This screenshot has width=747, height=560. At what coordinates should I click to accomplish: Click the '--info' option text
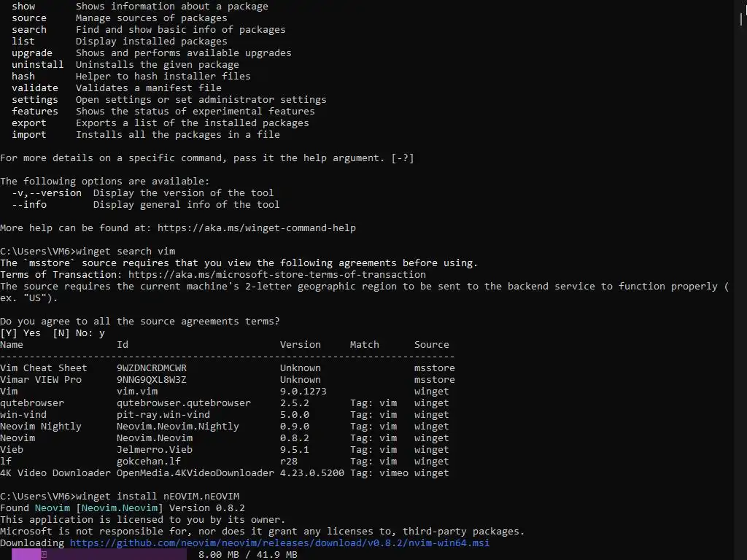29,205
